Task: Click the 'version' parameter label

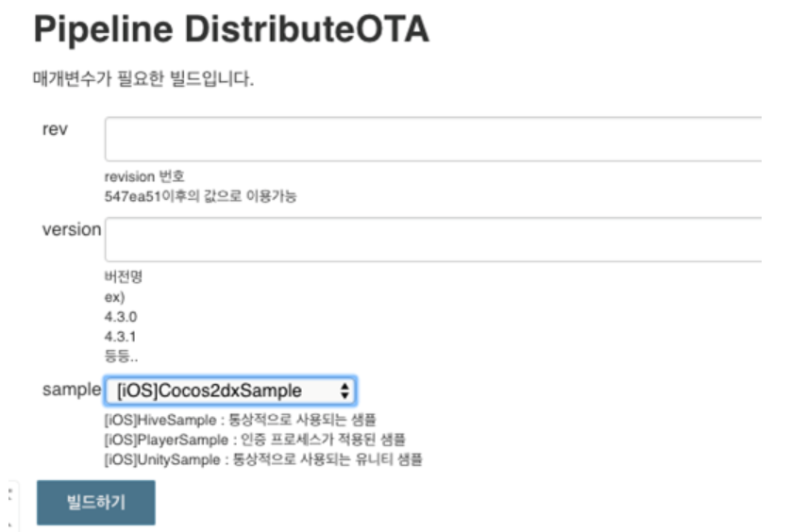Action: coord(71,229)
